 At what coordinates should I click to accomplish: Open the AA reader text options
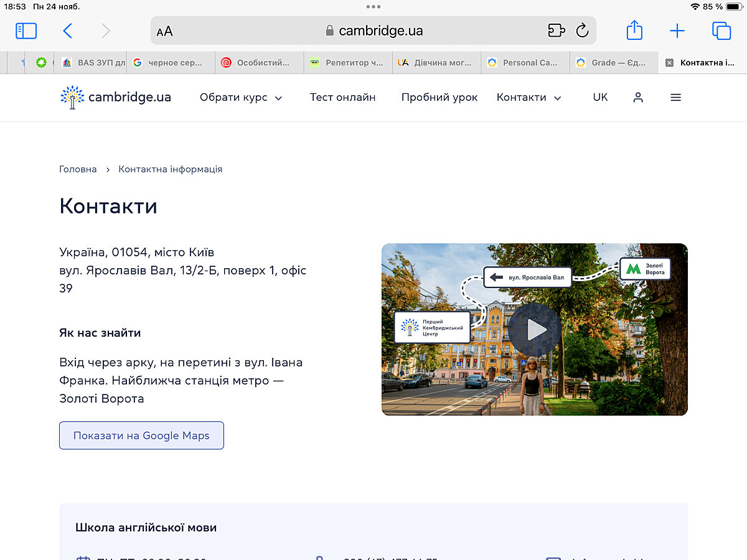click(x=165, y=31)
